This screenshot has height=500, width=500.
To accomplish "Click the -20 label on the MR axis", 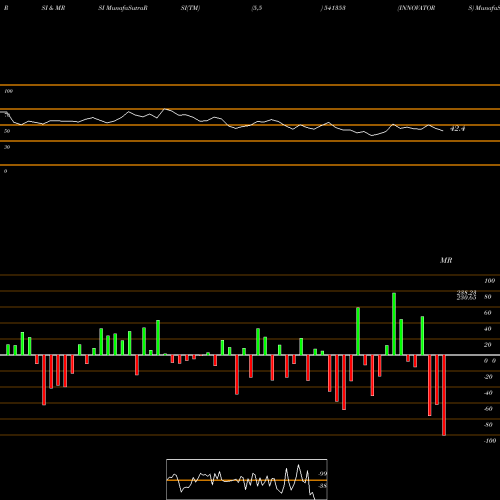I will point(488,377).
